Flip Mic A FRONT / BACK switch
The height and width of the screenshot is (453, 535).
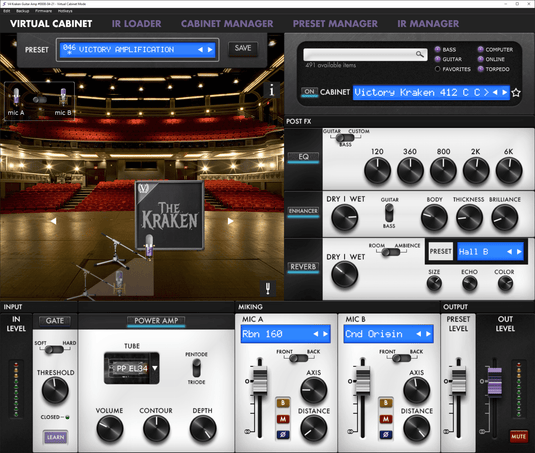click(x=299, y=358)
